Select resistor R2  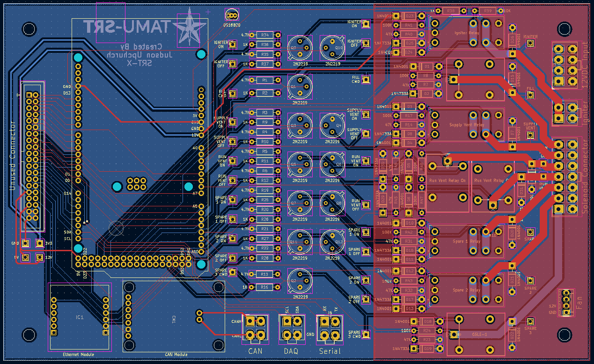pyautogui.click(x=265, y=93)
